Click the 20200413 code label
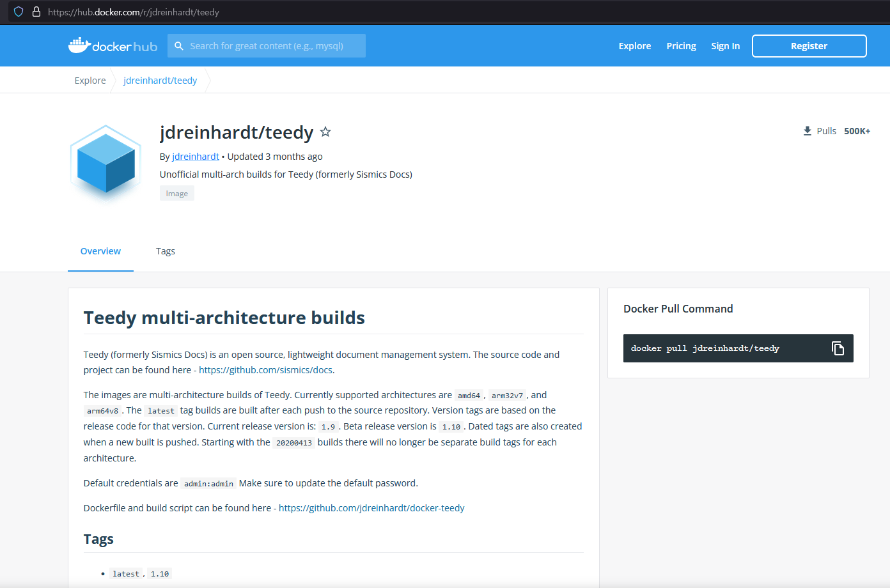This screenshot has height=588, width=890. pyautogui.click(x=294, y=443)
